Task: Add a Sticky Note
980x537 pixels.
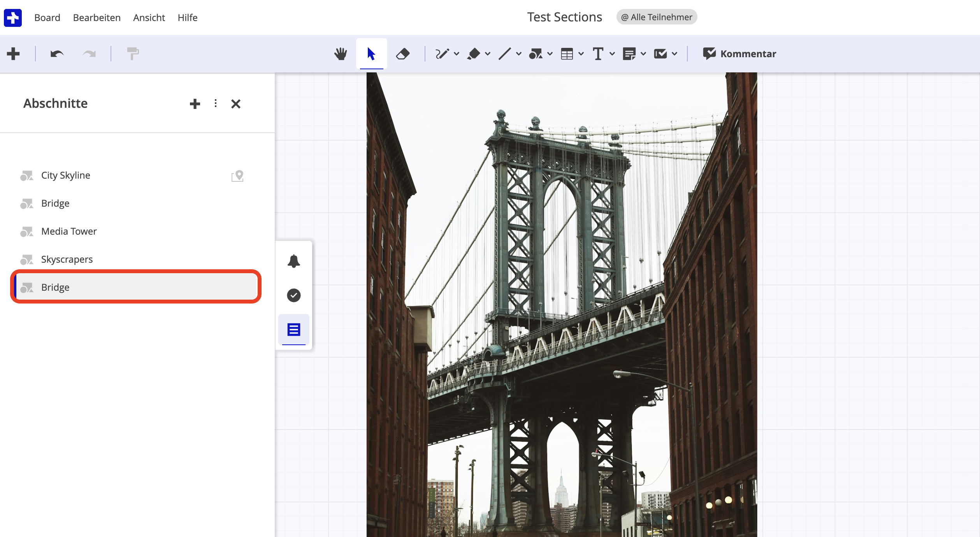Action: (630, 53)
